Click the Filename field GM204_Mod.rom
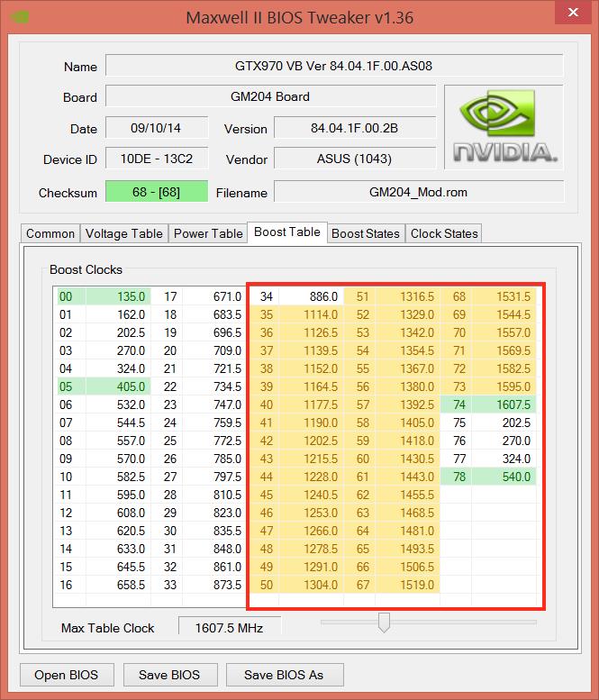Viewport: 599px width, 700px height. click(418, 192)
